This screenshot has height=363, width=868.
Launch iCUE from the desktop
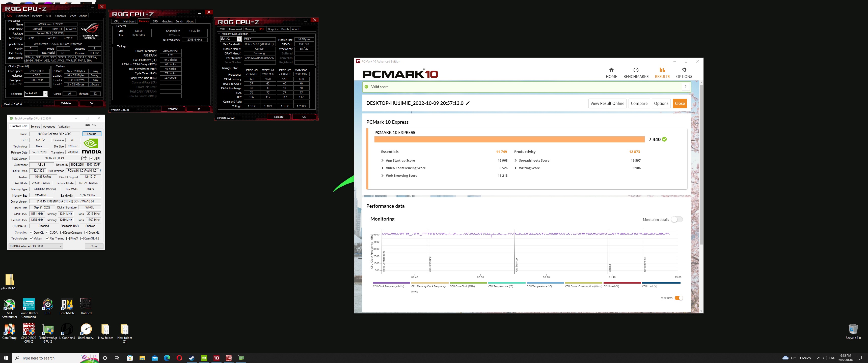coord(48,306)
